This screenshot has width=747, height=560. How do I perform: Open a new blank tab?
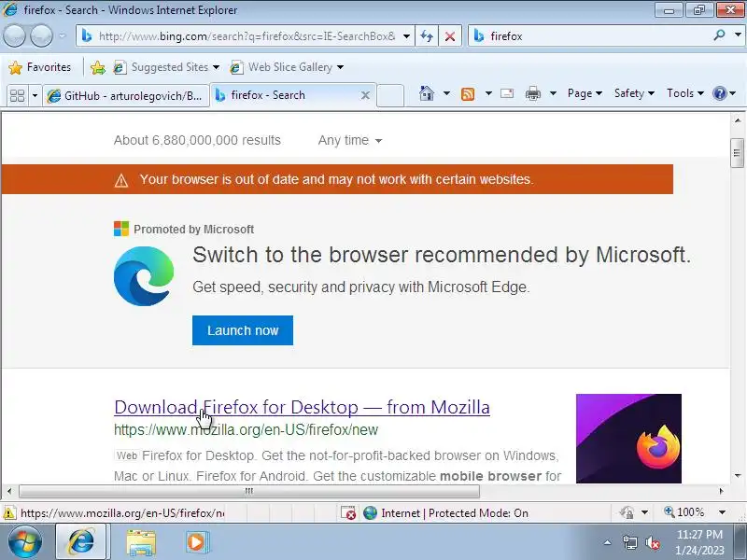[x=390, y=95]
